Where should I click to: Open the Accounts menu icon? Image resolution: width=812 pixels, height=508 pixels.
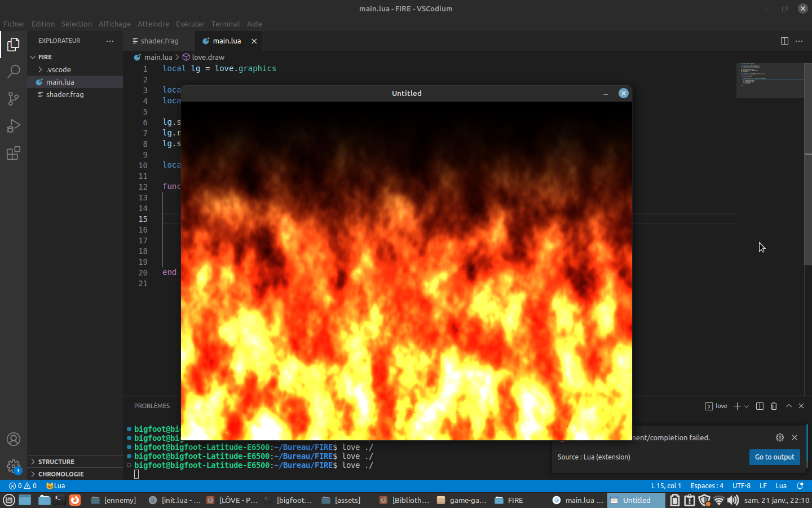point(14,439)
